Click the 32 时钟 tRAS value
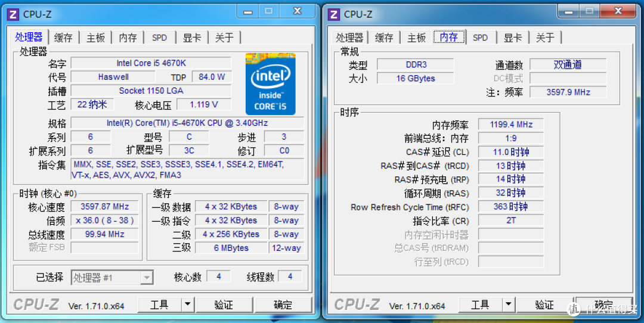 [x=511, y=193]
